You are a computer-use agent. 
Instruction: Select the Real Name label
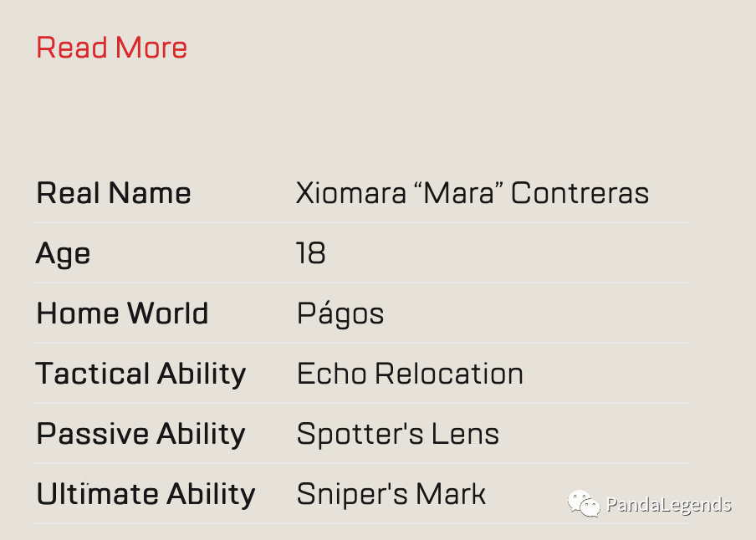[x=114, y=193]
